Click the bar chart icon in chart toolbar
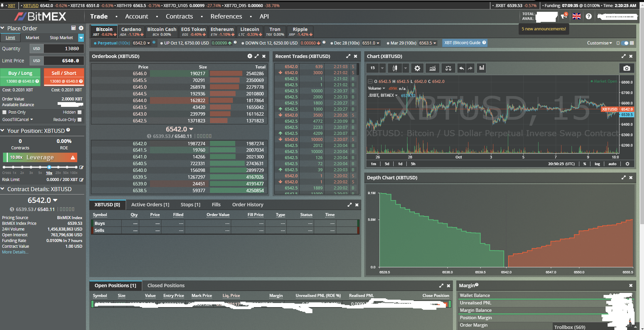The image size is (644, 330). point(482,68)
